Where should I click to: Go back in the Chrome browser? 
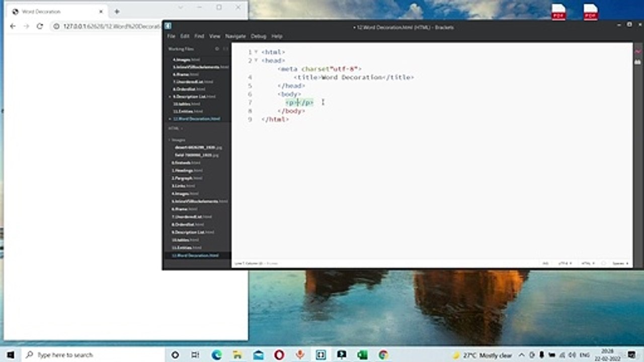[x=13, y=26]
